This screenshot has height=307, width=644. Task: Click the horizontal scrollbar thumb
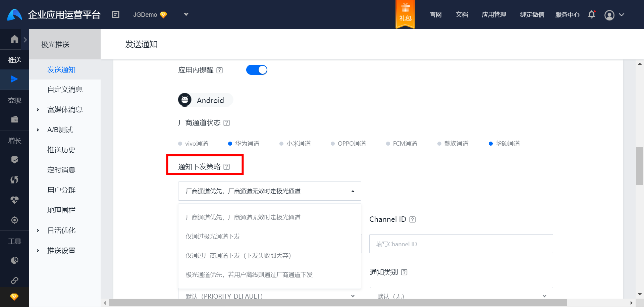pos(338,303)
